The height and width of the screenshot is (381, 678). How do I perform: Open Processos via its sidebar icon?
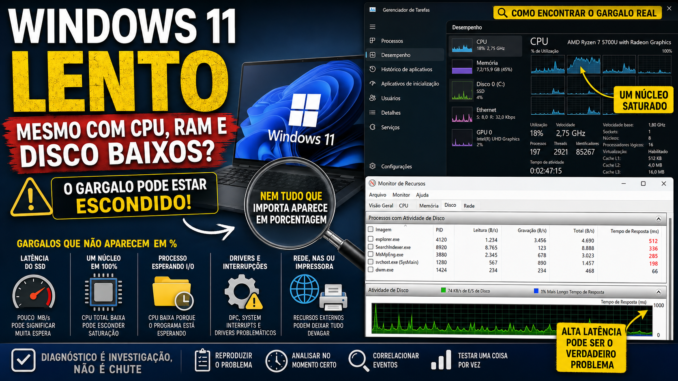coord(372,41)
